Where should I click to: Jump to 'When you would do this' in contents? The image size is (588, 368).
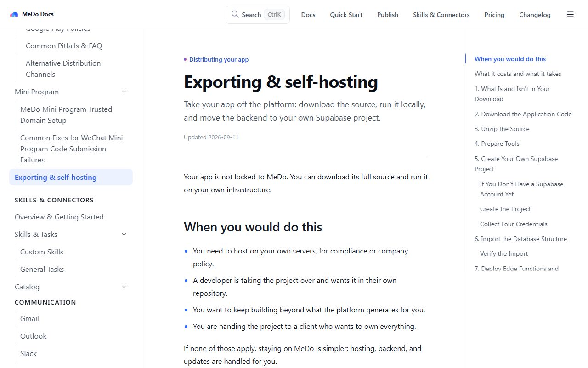(x=510, y=59)
